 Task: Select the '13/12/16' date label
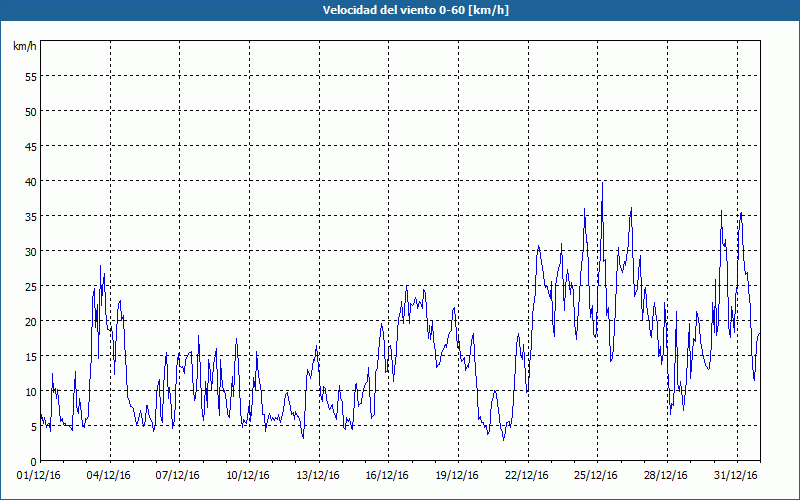click(318, 476)
